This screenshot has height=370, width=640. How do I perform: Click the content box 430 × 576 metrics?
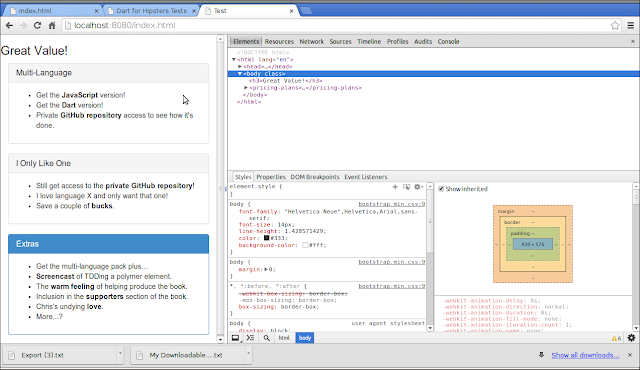click(x=533, y=244)
